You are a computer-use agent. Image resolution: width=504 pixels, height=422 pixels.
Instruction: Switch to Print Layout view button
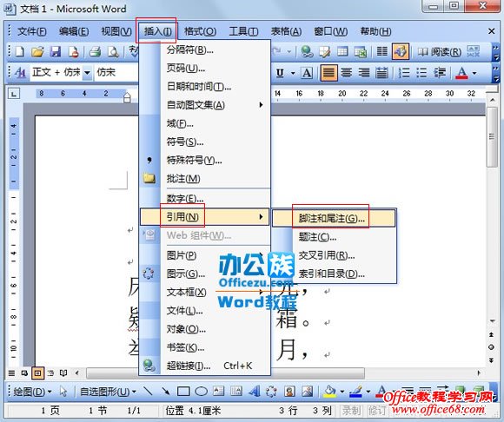(37, 373)
